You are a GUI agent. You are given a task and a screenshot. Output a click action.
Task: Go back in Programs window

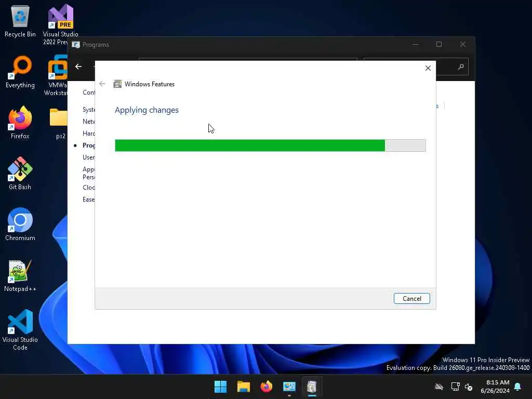click(x=78, y=66)
